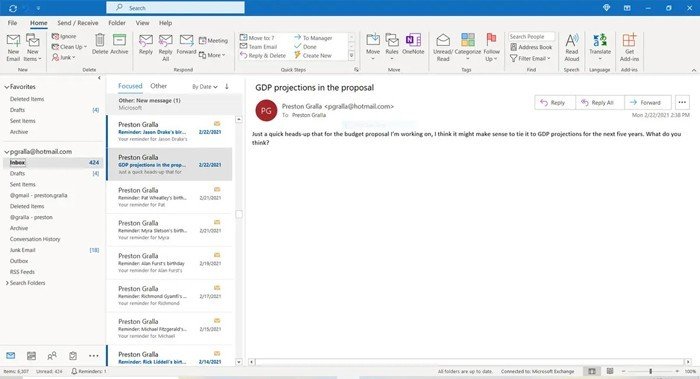Click the ribbon Reply All icon
This screenshot has width=700, height=379.
click(166, 47)
